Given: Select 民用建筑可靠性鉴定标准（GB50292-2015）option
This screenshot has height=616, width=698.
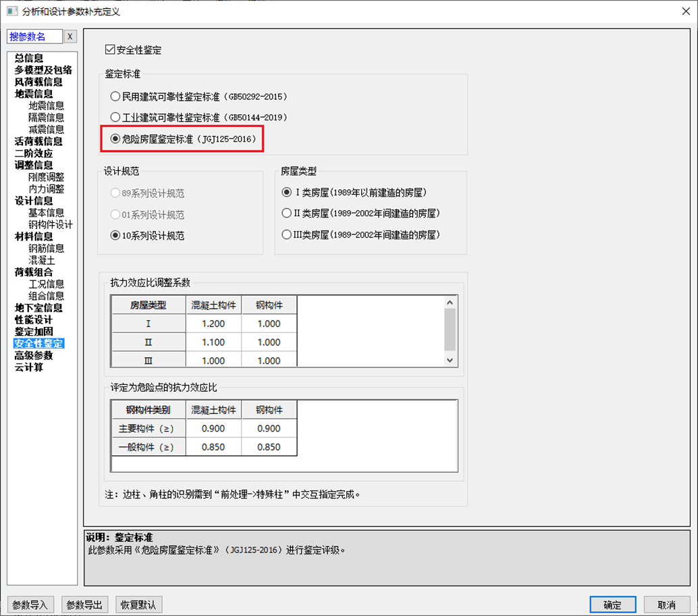Looking at the screenshot, I should 116,97.
